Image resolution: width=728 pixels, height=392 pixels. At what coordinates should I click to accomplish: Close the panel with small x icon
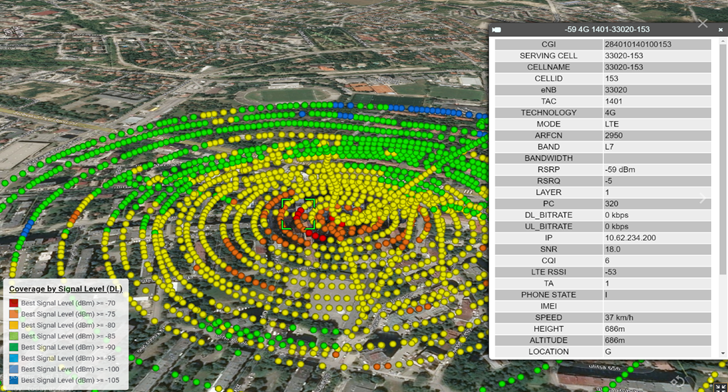(721, 30)
